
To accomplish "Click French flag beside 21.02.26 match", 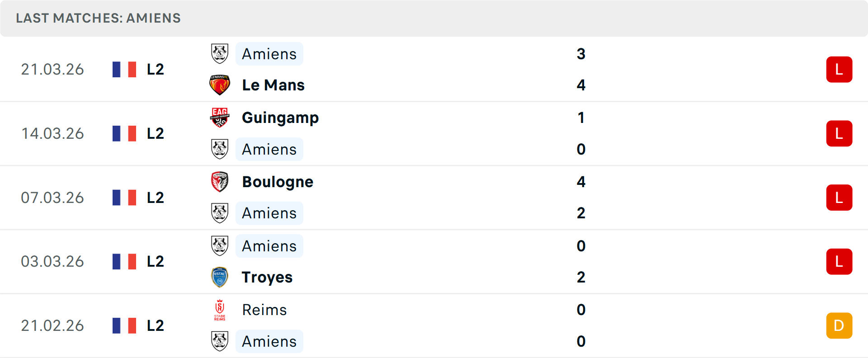I will tap(124, 326).
